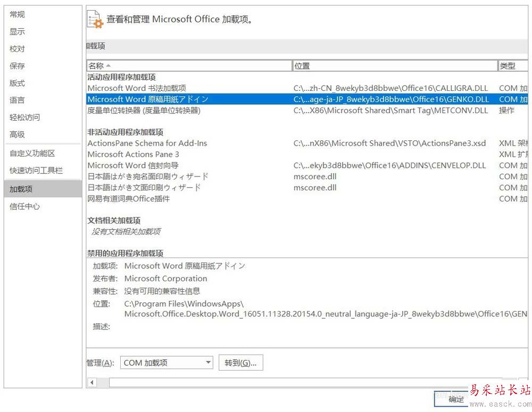Select the 网易有道词典Office插件 row

coord(307,199)
